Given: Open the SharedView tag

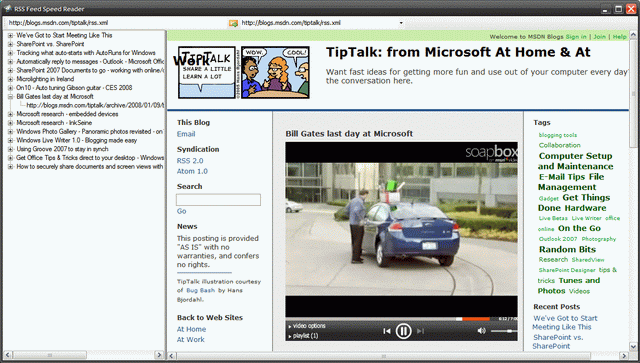Looking at the screenshot, I should click(588, 260).
